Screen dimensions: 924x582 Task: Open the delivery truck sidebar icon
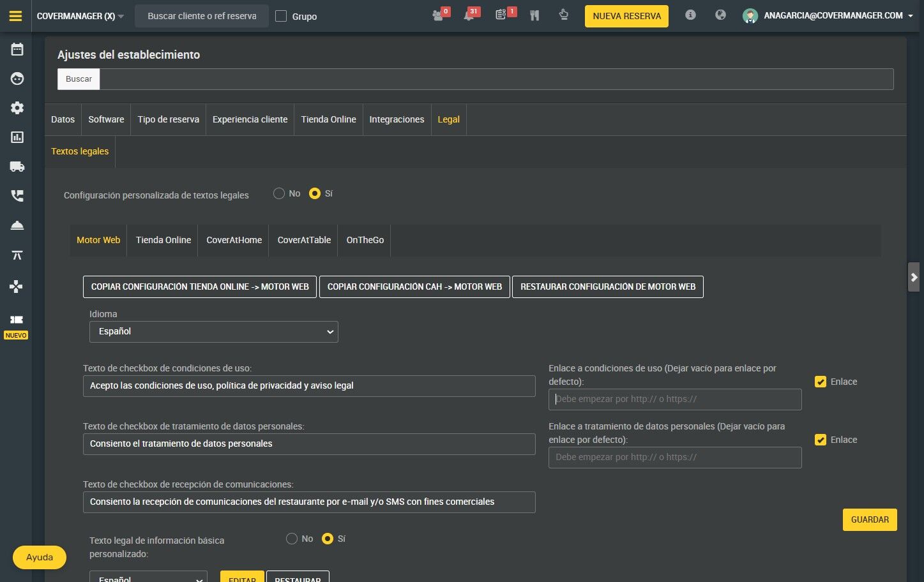tap(17, 167)
